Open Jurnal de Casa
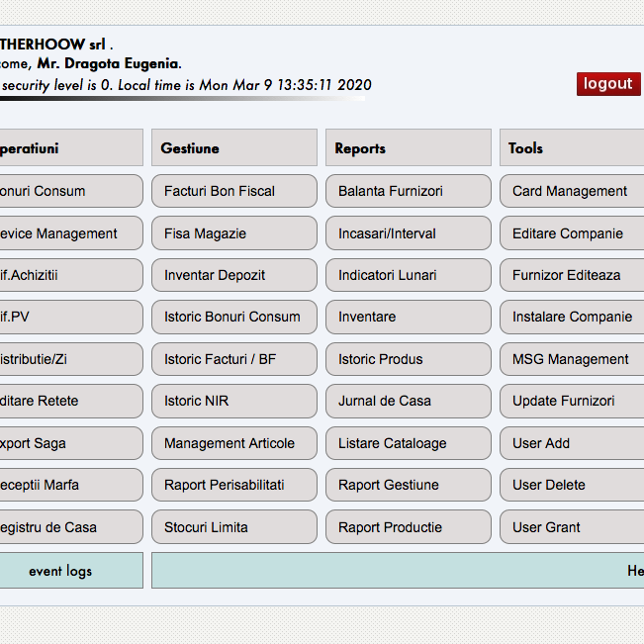Screen dimensions: 644x644 click(408, 401)
